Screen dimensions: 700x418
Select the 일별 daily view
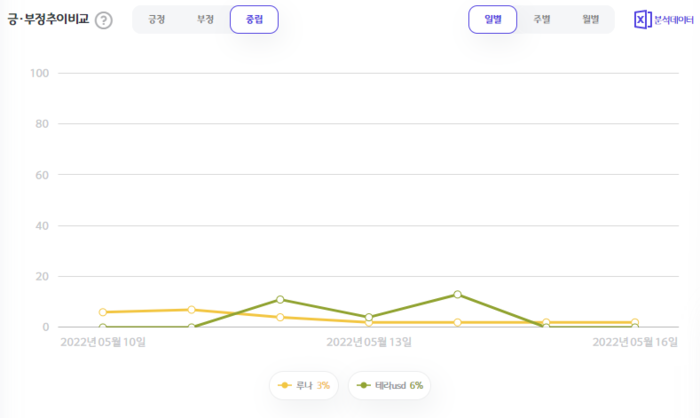click(x=493, y=20)
